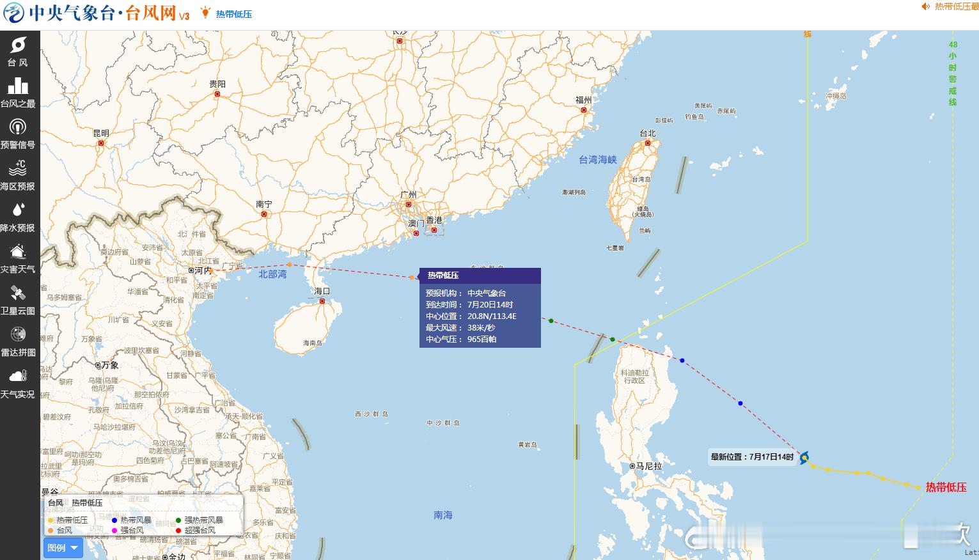979x560 pixels.
Task: Click the scrolling 热带低压 ticker text
Action: tap(957, 6)
